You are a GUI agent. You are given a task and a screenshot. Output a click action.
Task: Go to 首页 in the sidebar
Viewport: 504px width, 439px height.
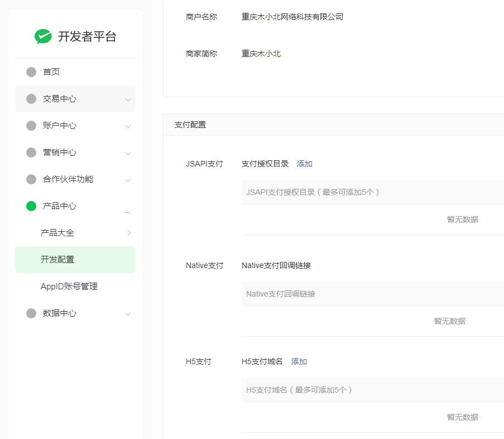75,71
